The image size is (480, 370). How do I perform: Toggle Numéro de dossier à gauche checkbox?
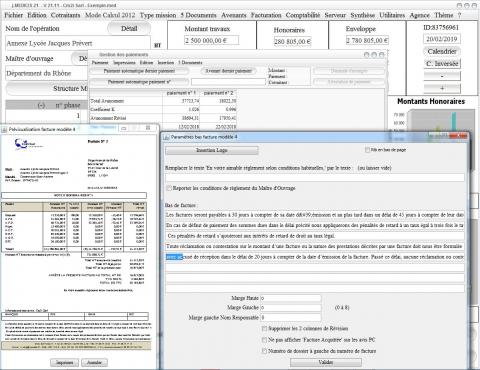pyautogui.click(x=264, y=351)
